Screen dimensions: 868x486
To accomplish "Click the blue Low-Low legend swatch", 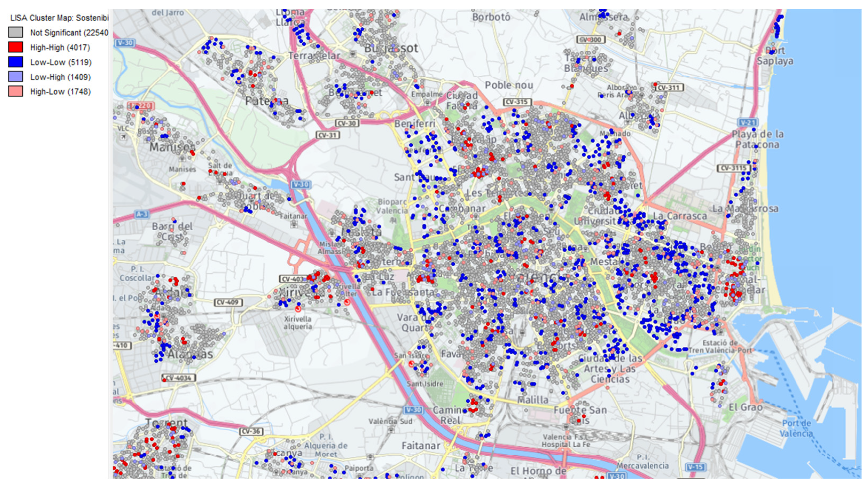I will click(16, 62).
